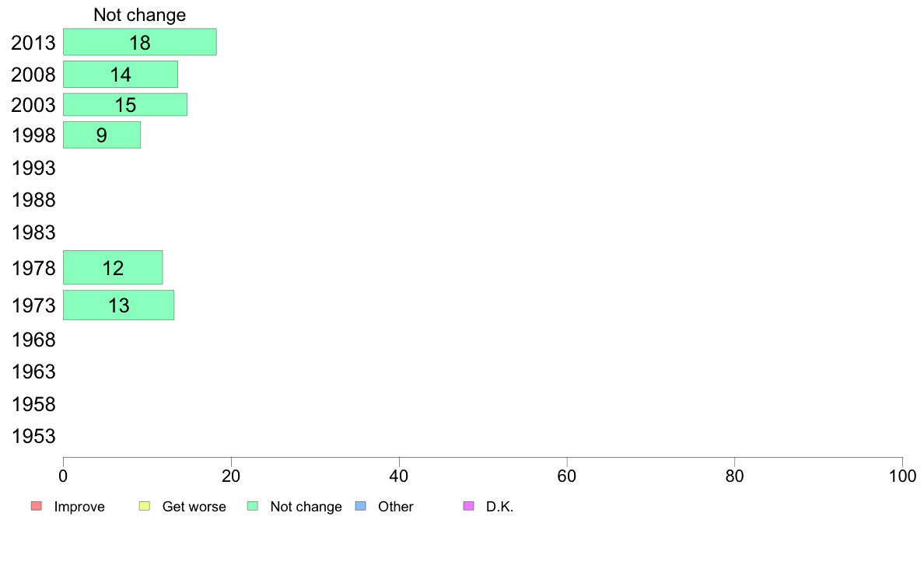Click the green Not change legend swatch

pos(253,506)
